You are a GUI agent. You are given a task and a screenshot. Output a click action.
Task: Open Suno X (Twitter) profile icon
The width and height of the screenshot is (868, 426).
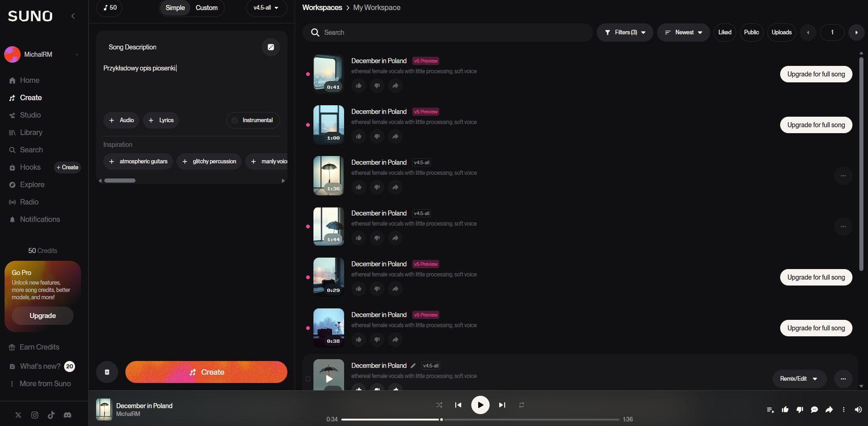tap(18, 415)
